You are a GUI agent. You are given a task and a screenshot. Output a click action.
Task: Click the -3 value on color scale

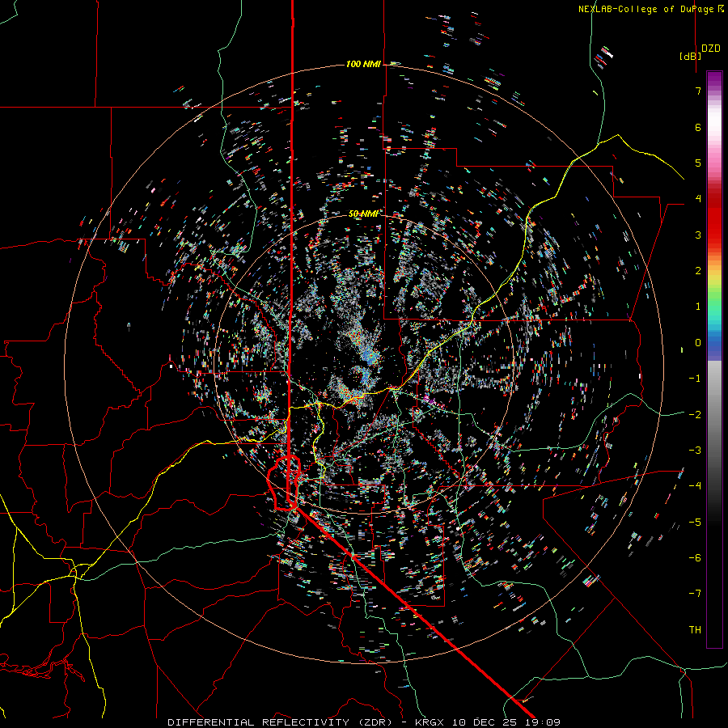pos(695,451)
